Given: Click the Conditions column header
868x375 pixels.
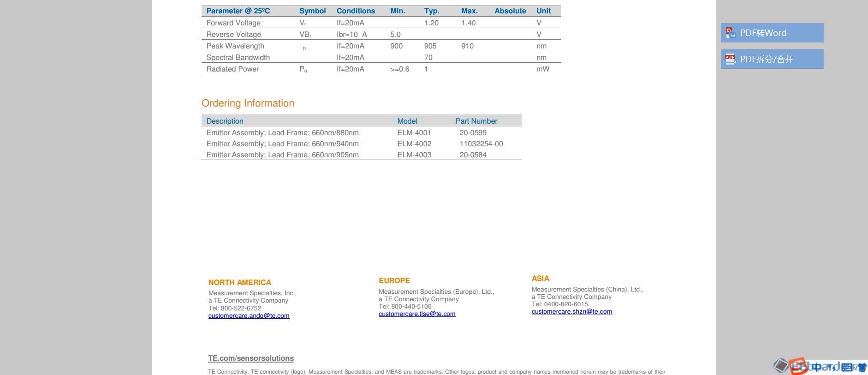Looking at the screenshot, I should [356, 11].
